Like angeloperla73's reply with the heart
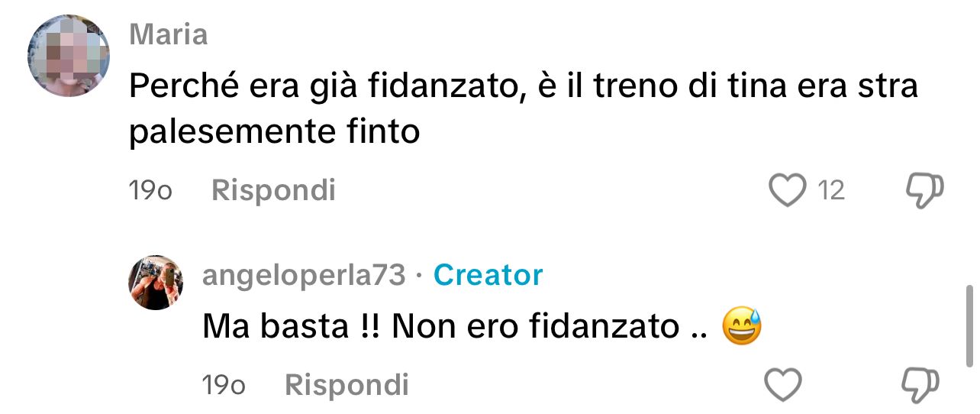 783,384
